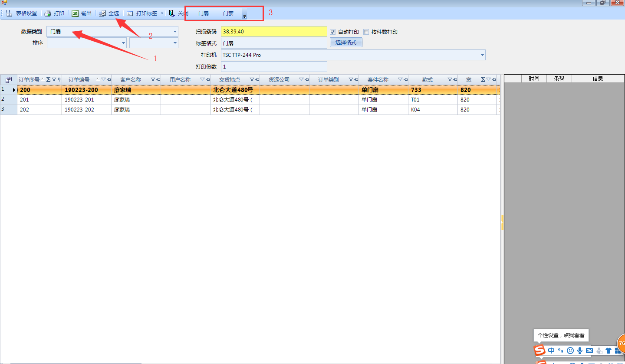Click the Sogou voice input microphone icon
This screenshot has width=625, height=364.
(x=579, y=351)
